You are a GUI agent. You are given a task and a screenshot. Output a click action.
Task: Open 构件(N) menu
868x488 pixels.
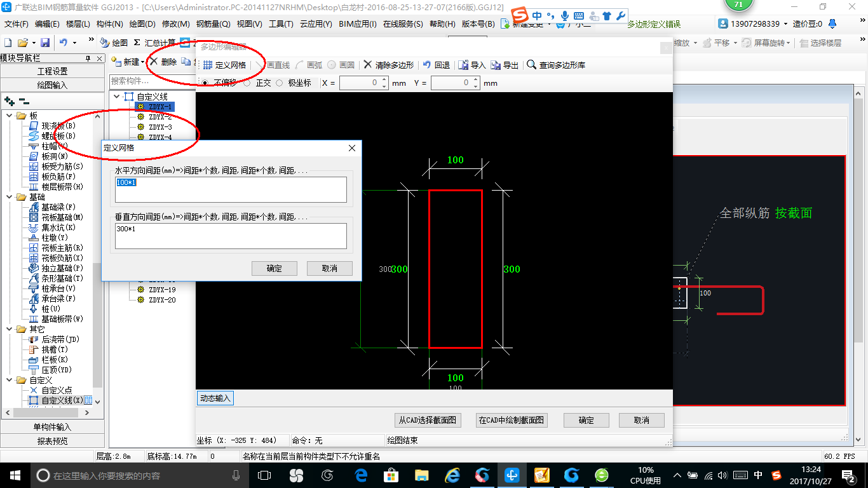pyautogui.click(x=110, y=24)
